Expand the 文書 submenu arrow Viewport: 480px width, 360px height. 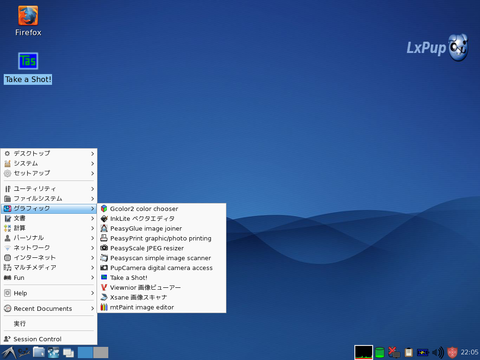coord(92,218)
